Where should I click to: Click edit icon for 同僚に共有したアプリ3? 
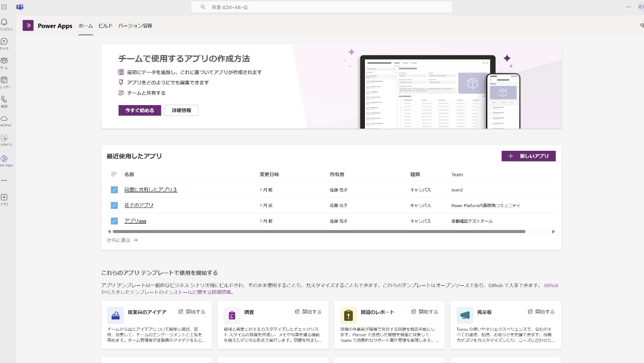click(114, 190)
